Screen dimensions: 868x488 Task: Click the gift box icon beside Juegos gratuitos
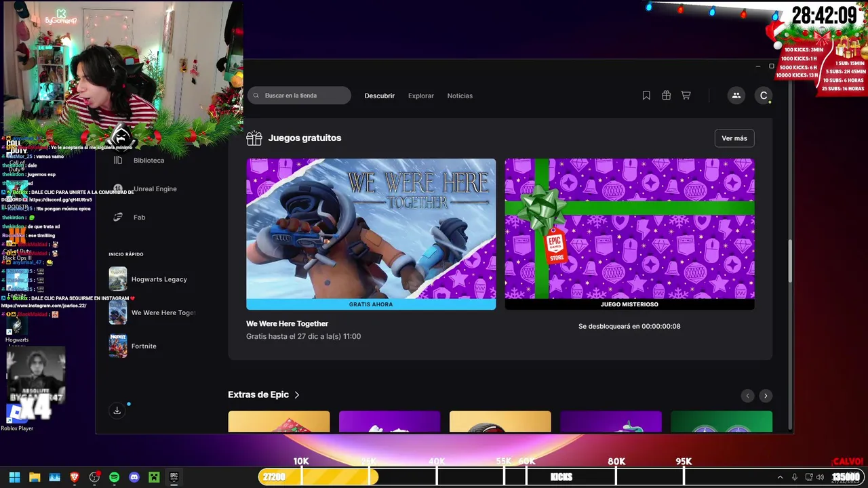[254, 138]
